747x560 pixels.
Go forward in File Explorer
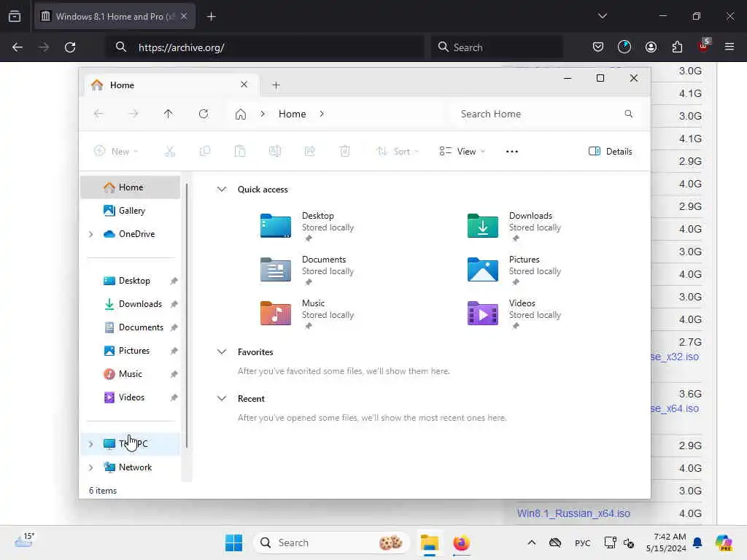133,114
